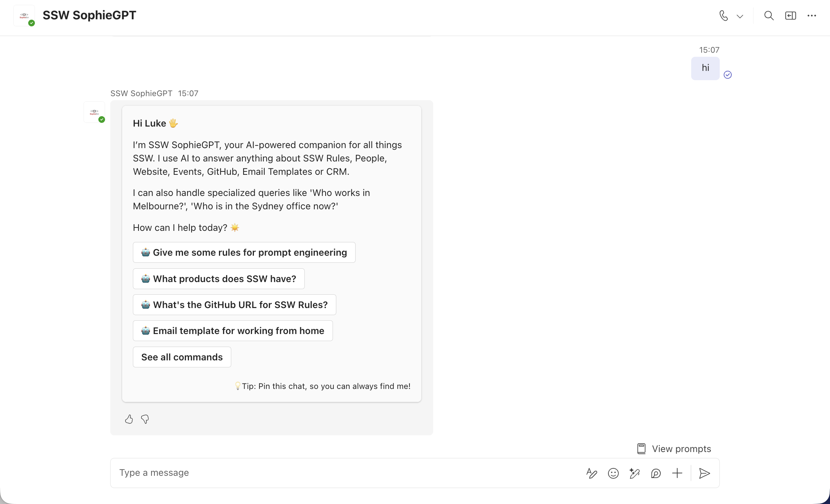Expand the plus actions menu

point(677,473)
